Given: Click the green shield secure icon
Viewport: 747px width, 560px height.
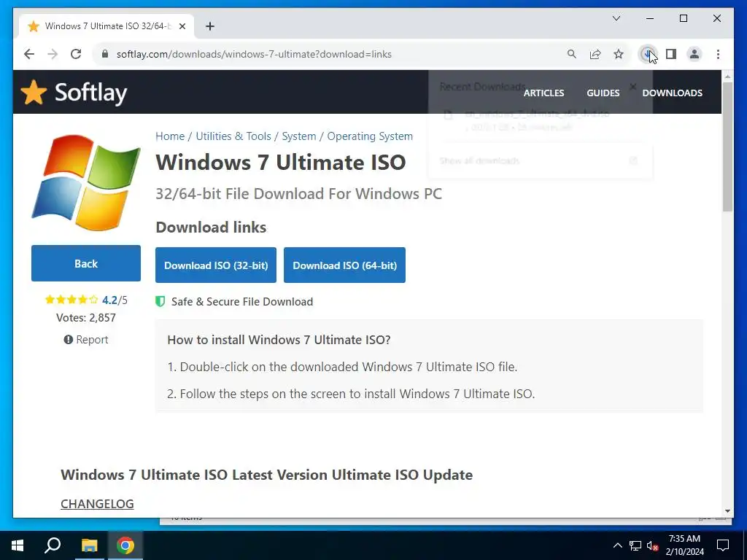Looking at the screenshot, I should click(160, 301).
